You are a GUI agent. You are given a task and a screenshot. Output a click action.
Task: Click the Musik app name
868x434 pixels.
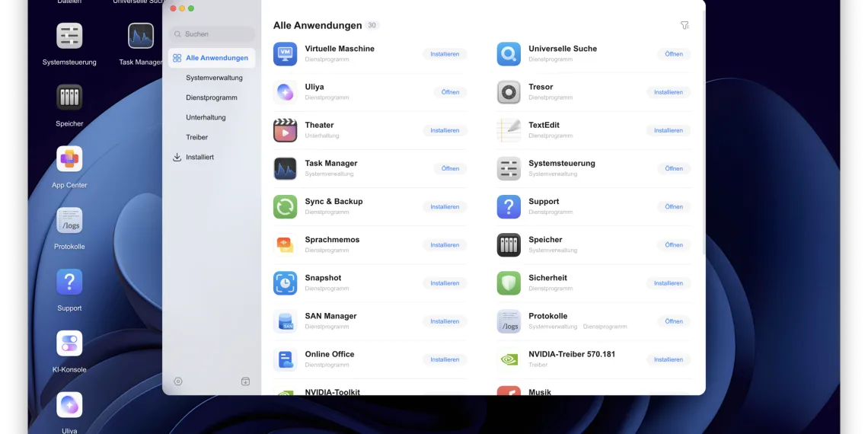(540, 392)
